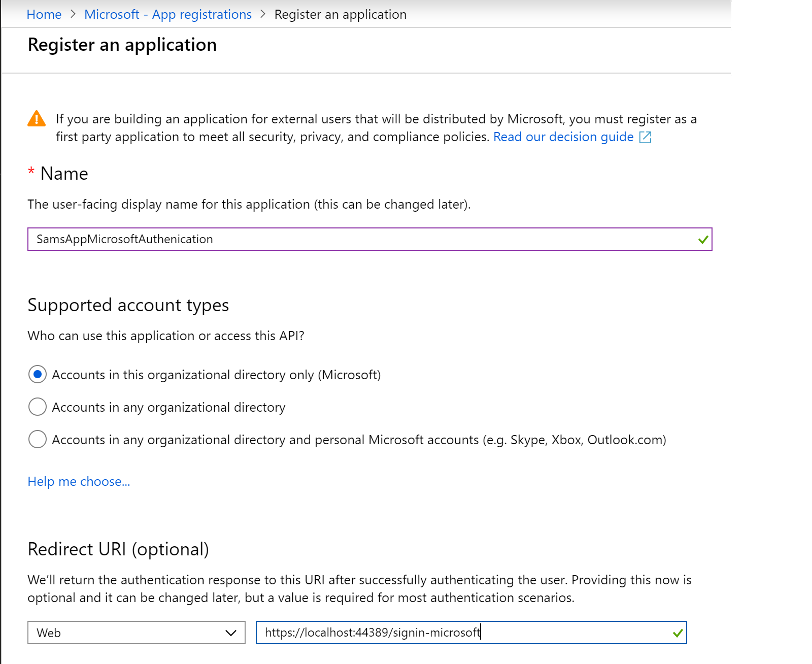Viewport: 812px width, 664px height.
Task: Click the breadcrumb chevron after App registrations
Action: pyautogui.click(x=263, y=14)
